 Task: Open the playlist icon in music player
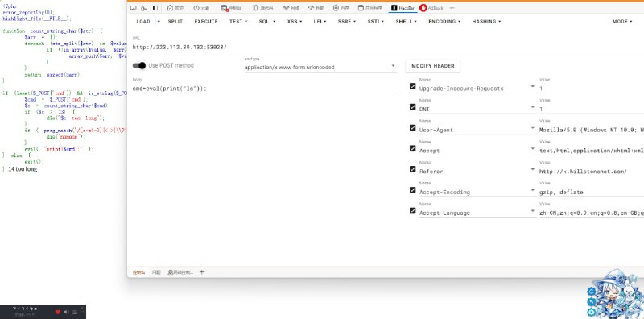[75, 312]
